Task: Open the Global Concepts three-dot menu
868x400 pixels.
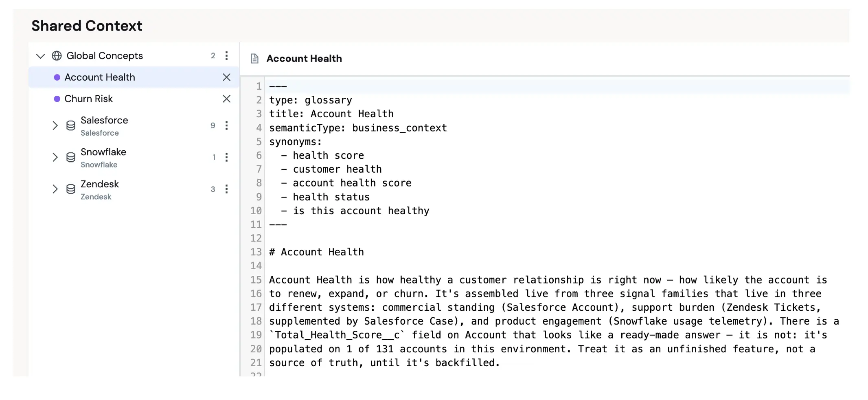Action: (x=226, y=56)
